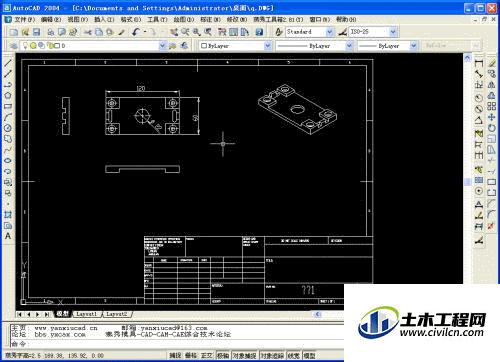Click the New drawing icon
Image resolution: width=500 pixels, height=362 pixels.
[x=13, y=32]
